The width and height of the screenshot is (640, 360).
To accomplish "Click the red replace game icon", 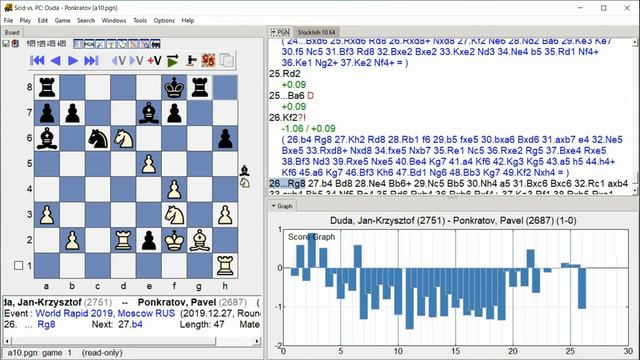I will [x=15, y=44].
